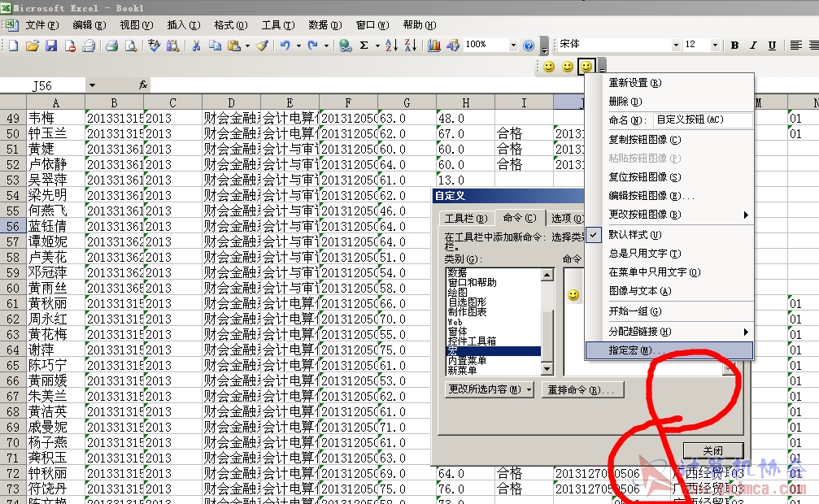Open the Chart Wizard icon
Viewport: 819px width, 504px height.
tap(433, 46)
